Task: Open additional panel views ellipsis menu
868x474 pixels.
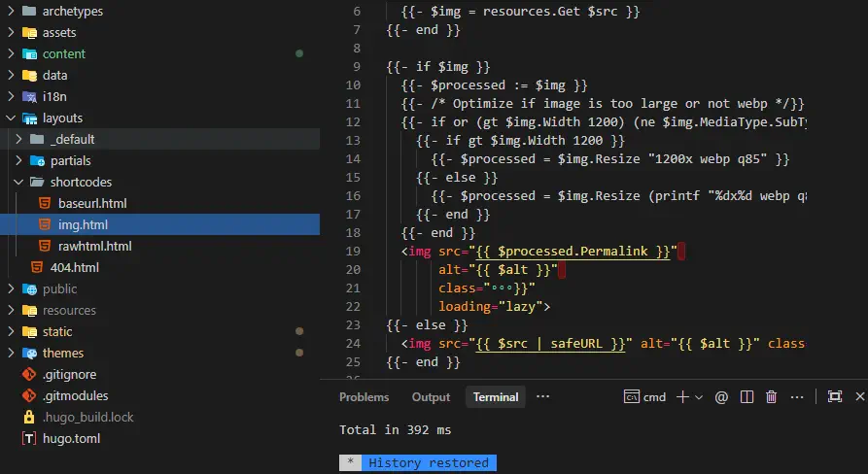Action: click(x=543, y=396)
